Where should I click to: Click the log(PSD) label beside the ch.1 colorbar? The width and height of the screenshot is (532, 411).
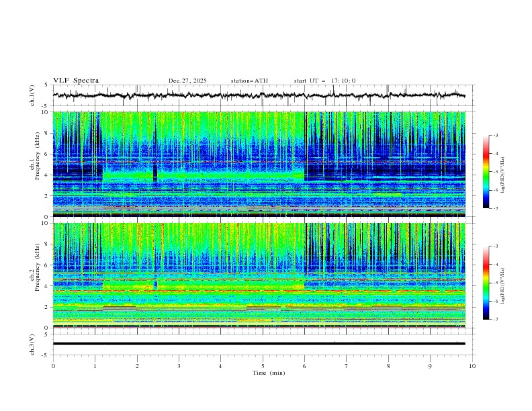pos(504,175)
